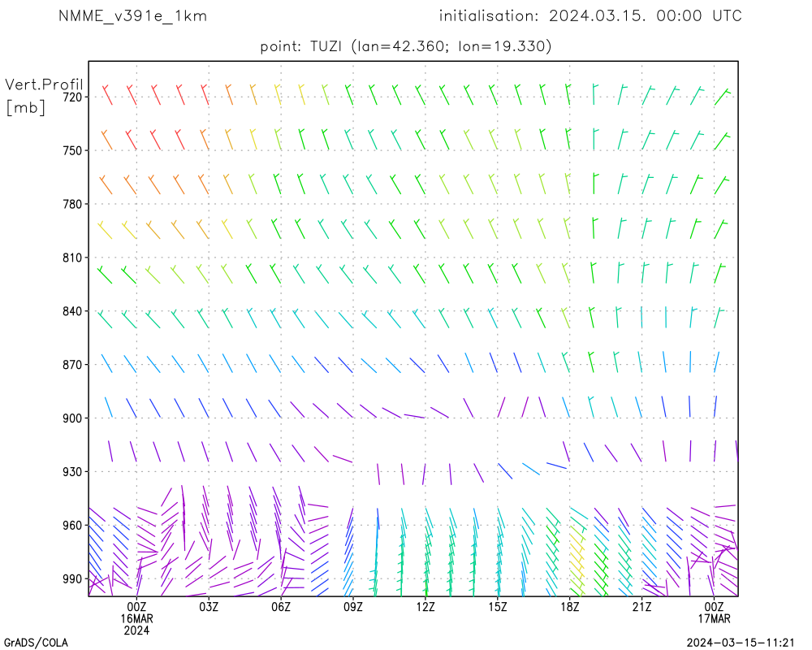Click the 12Z time axis label
Screen dimensions: 812x650
click(425, 606)
